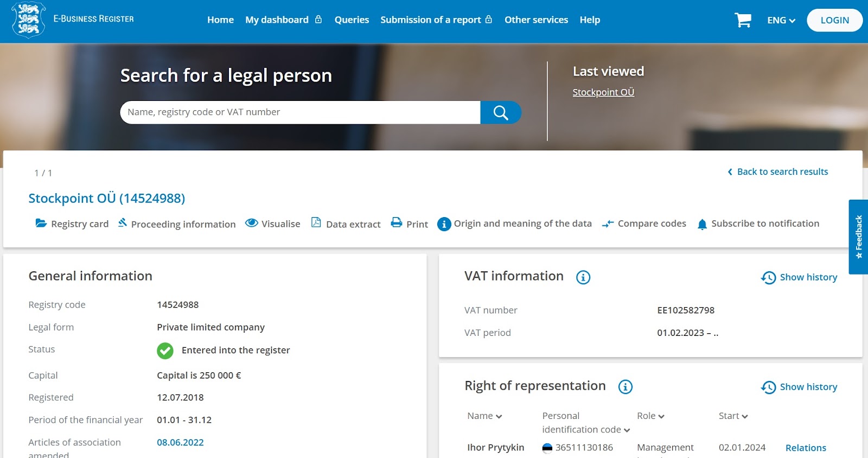Click the E-Business Register title text
The image size is (868, 458).
93,19
